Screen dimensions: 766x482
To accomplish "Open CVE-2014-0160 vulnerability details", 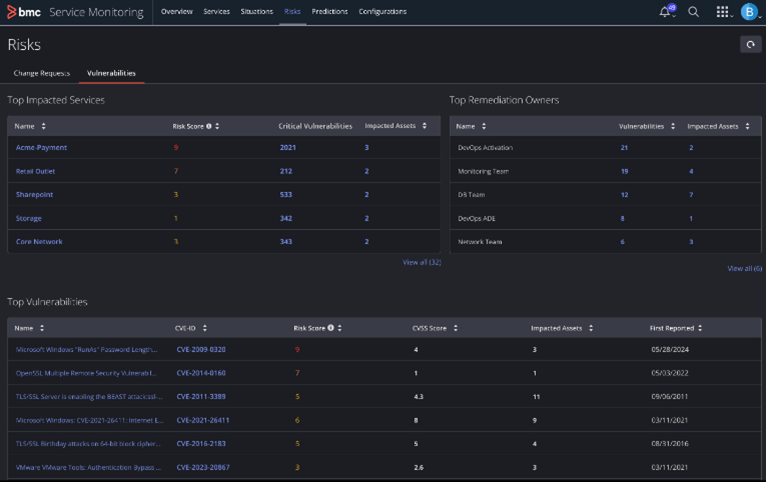I will coord(201,373).
